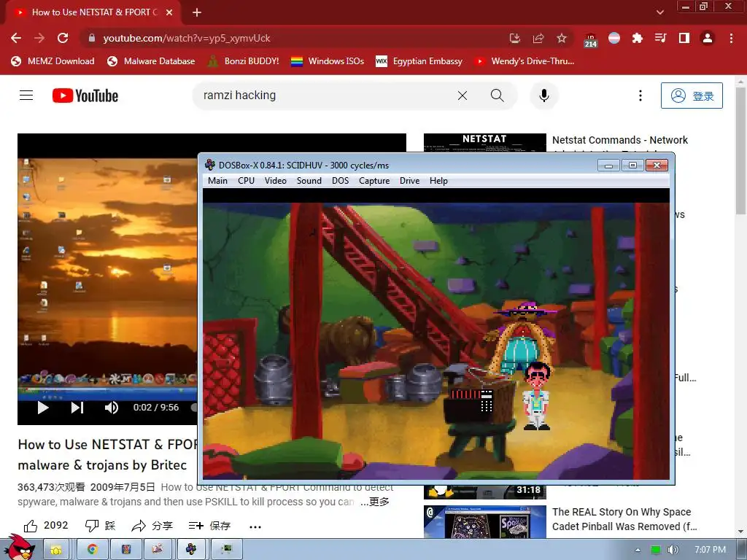Open the Netstat Commands - Network video
This screenshot has width=747, height=560.
(x=620, y=140)
